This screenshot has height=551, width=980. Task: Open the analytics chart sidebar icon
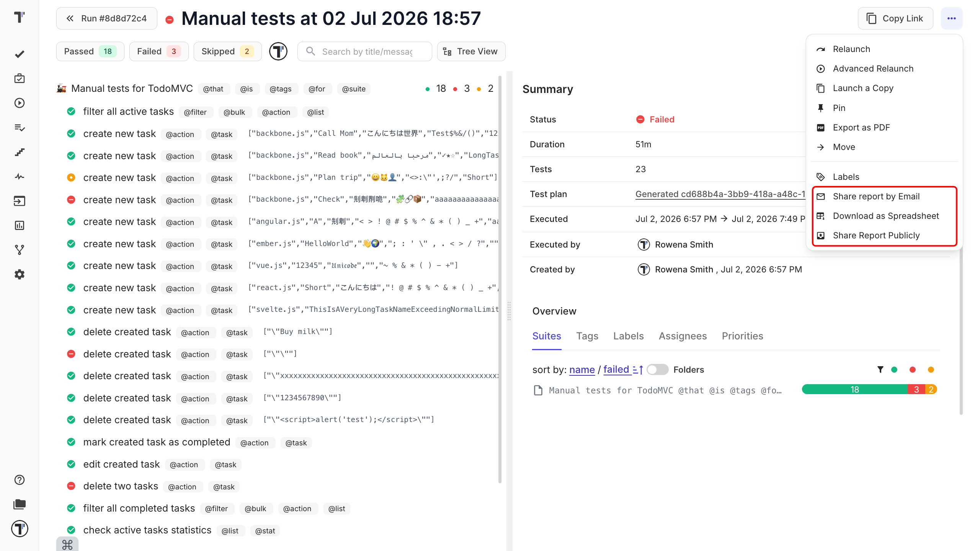pyautogui.click(x=20, y=225)
